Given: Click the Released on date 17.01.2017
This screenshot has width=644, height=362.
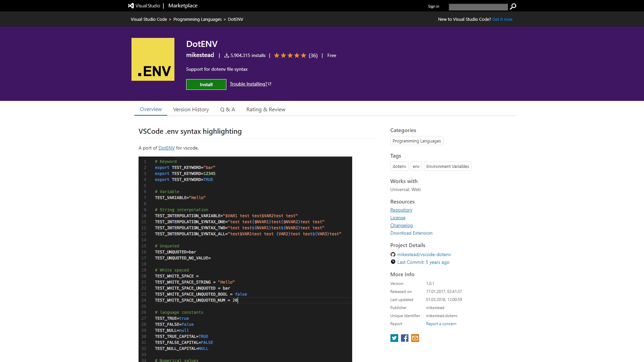Looking at the screenshot, I should pos(444,292).
